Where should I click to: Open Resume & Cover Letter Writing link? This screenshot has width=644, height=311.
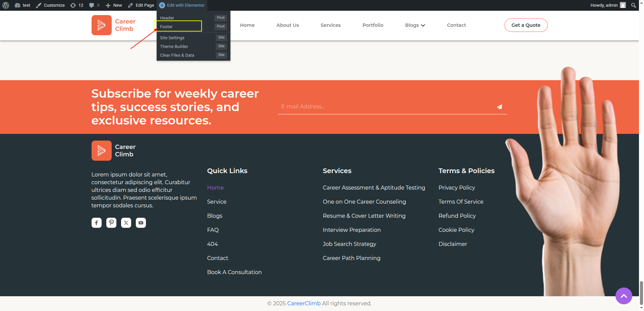pyautogui.click(x=364, y=216)
